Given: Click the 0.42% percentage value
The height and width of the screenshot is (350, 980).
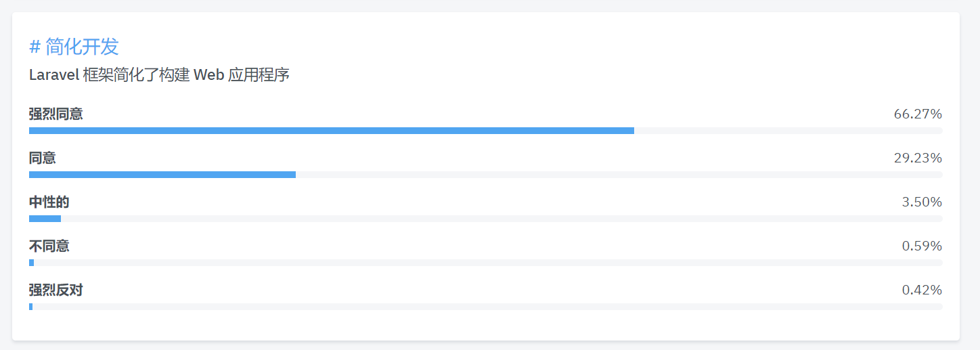Looking at the screenshot, I should [922, 290].
